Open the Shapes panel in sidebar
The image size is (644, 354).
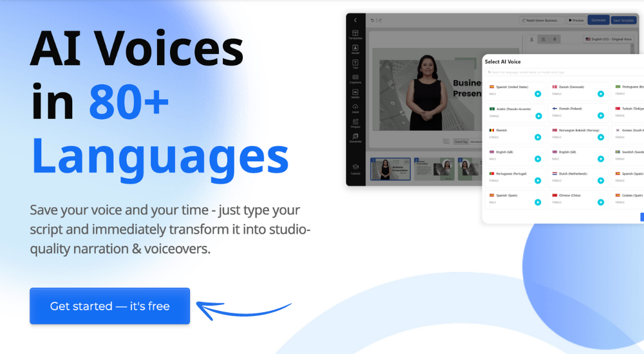355,123
